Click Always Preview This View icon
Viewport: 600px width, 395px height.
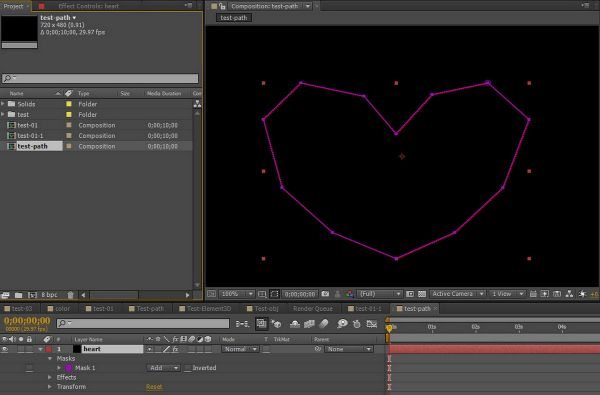click(x=212, y=294)
